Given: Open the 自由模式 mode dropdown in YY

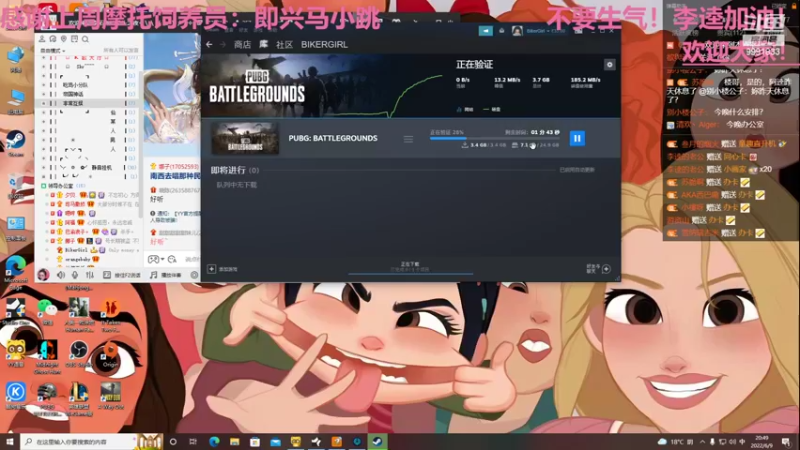Looking at the screenshot, I should pos(53,51).
